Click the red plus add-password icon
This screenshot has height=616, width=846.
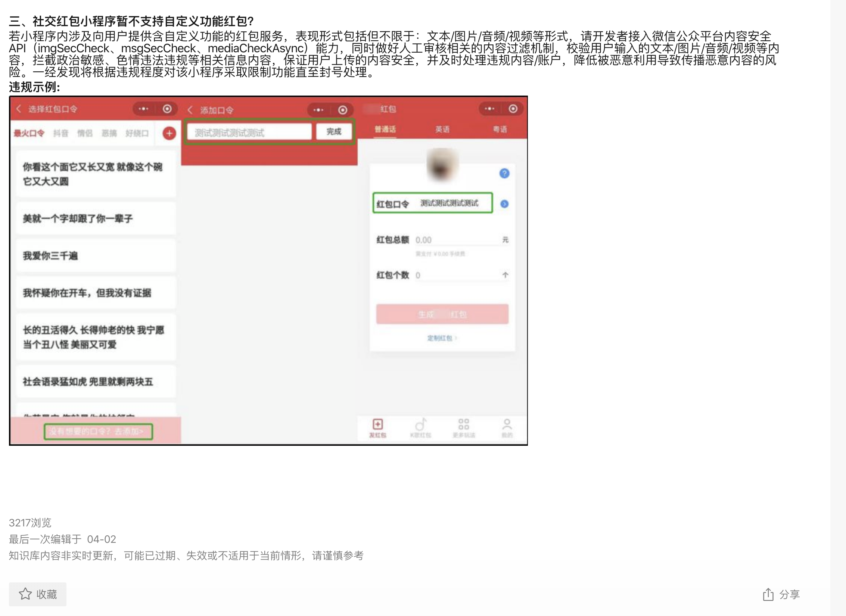[169, 133]
